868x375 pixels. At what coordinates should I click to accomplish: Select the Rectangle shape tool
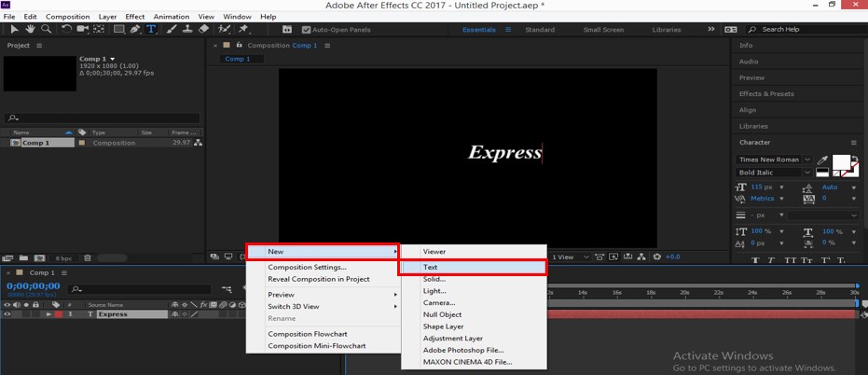tap(119, 29)
